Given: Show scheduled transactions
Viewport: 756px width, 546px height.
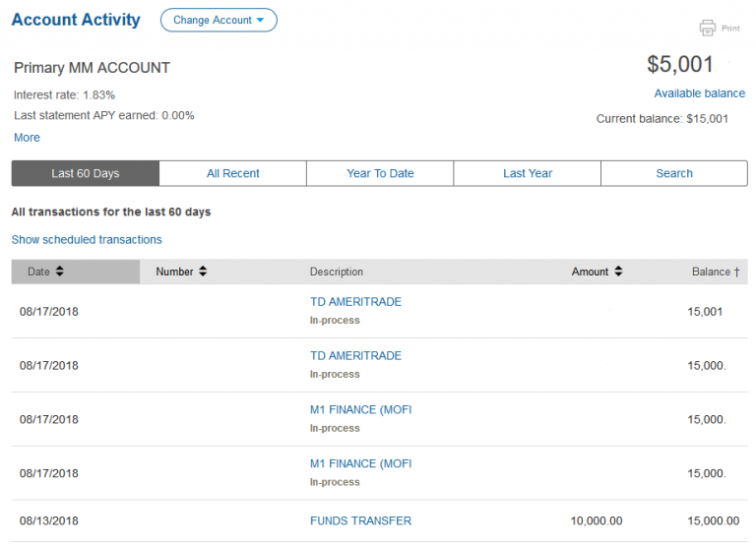Looking at the screenshot, I should pos(87,239).
